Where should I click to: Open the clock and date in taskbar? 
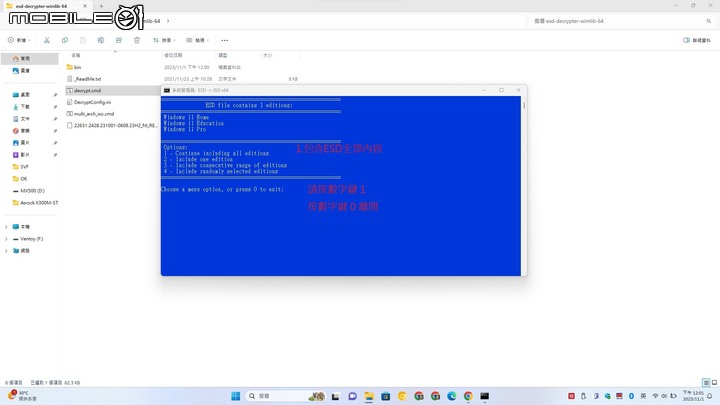693,396
